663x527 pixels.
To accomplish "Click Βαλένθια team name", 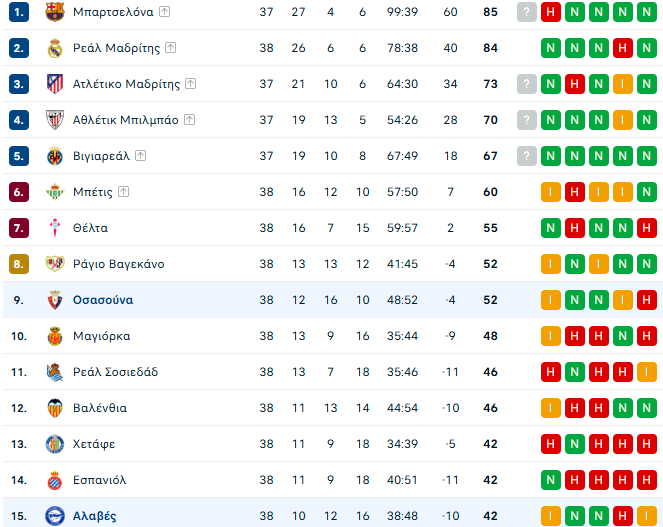I will point(100,408).
